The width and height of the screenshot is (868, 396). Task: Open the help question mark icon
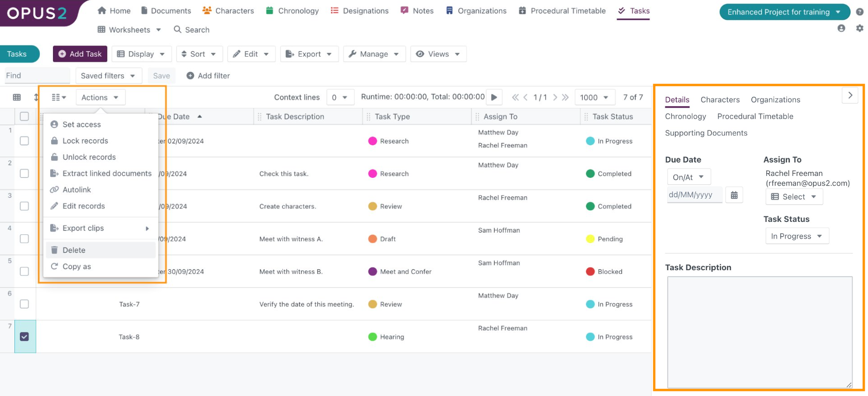click(860, 12)
